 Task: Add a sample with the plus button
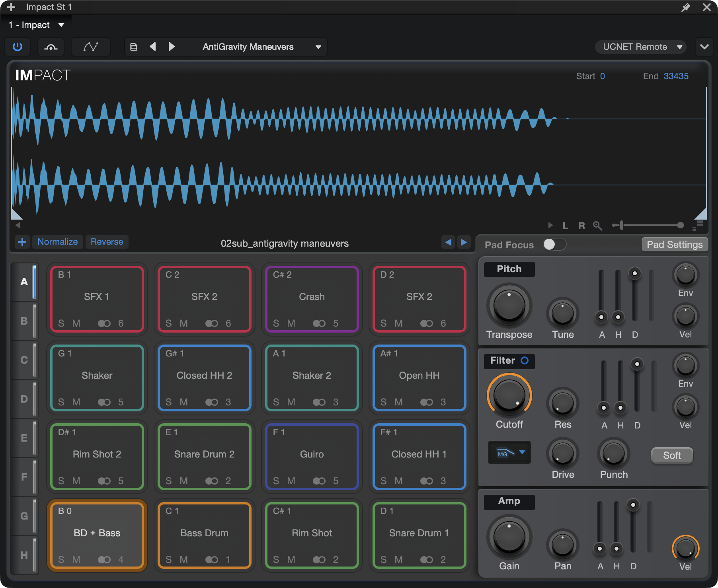[22, 242]
